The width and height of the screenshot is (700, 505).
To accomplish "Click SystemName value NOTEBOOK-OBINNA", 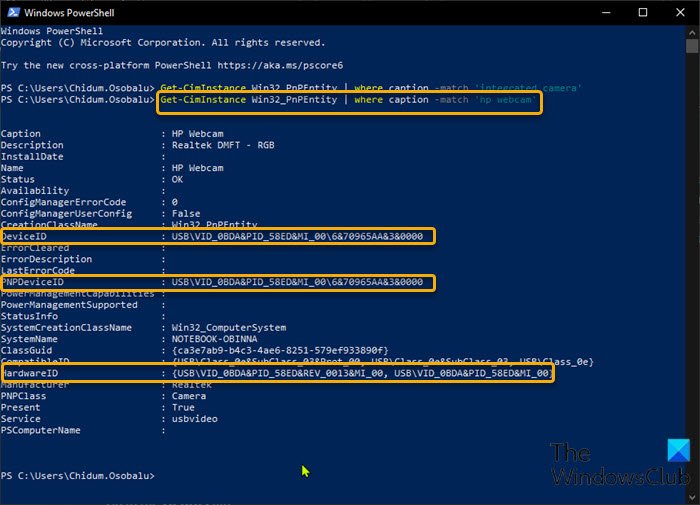I will [215, 339].
